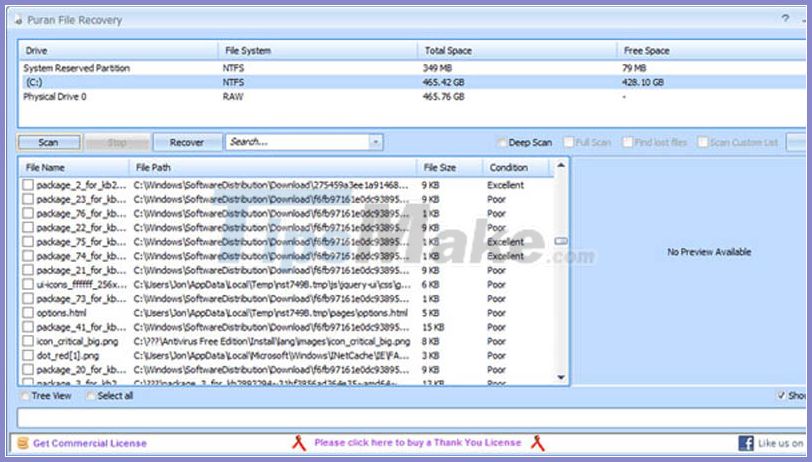This screenshot has width=812, height=462.
Task: Enable the Full Scan checkbox
Action: coord(569,142)
